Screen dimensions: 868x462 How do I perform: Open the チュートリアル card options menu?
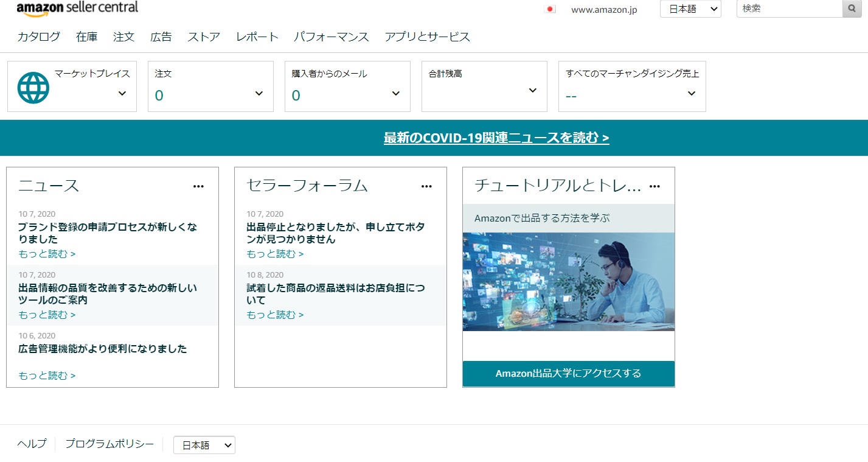[x=654, y=186]
